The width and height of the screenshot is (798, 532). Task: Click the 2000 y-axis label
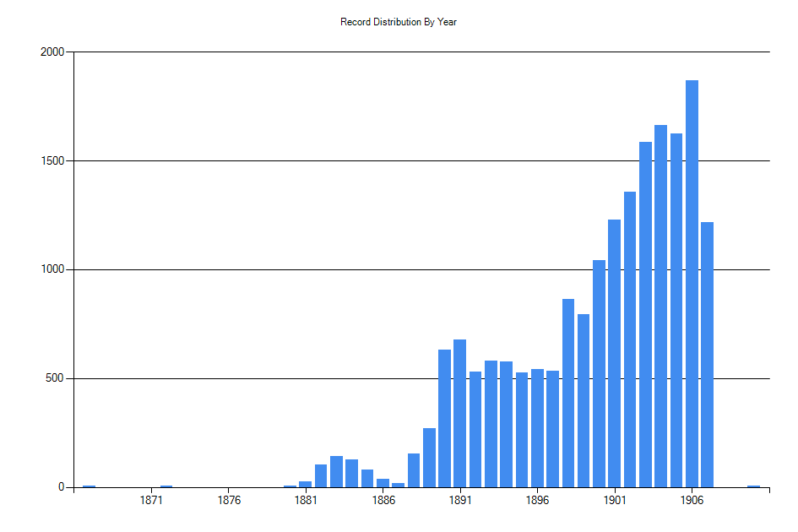point(52,52)
